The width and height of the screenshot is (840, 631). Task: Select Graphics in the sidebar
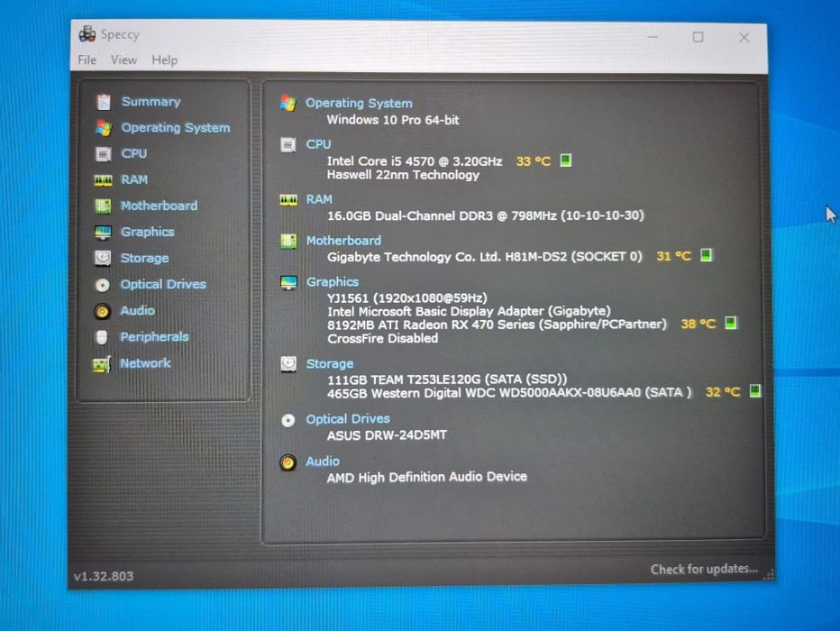click(147, 232)
